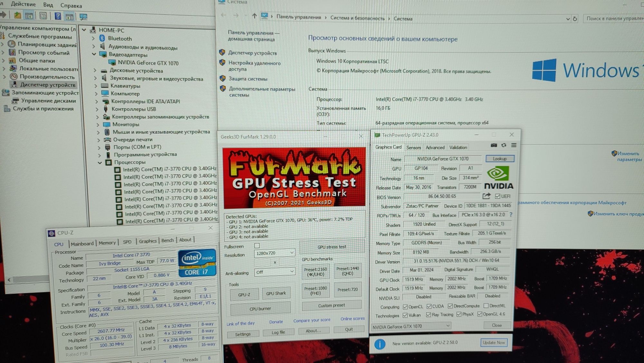Viewport: 644px width, 363px height.
Task: Toggle the Fullscreen checkbox in FurMark
Action: (x=257, y=246)
